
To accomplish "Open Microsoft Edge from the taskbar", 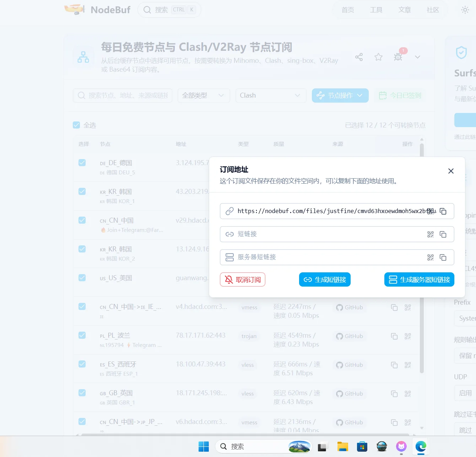I will 421,446.
